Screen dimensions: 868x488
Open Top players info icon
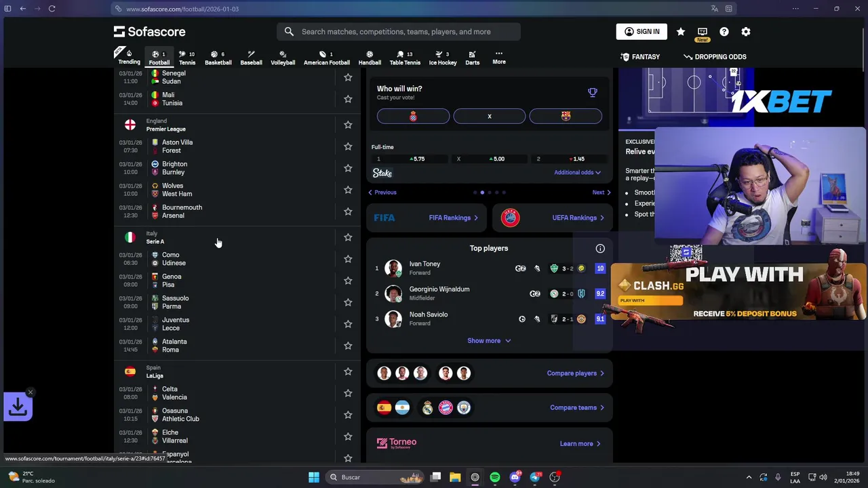pyautogui.click(x=600, y=248)
